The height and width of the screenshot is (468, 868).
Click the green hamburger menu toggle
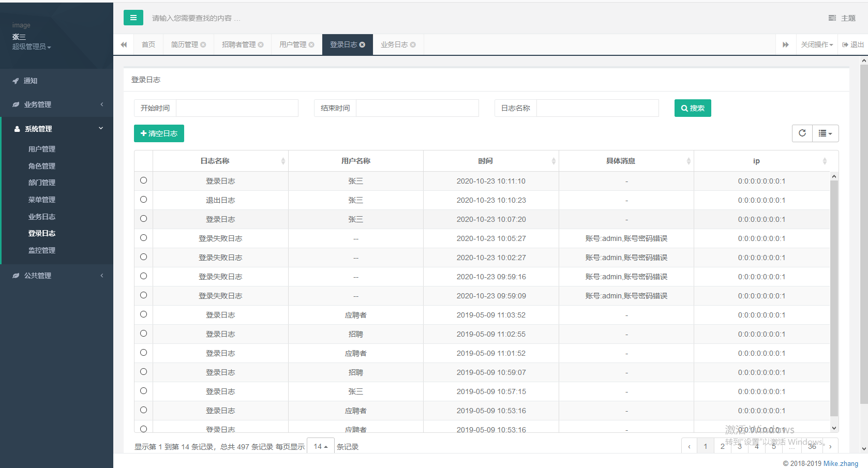(x=133, y=18)
